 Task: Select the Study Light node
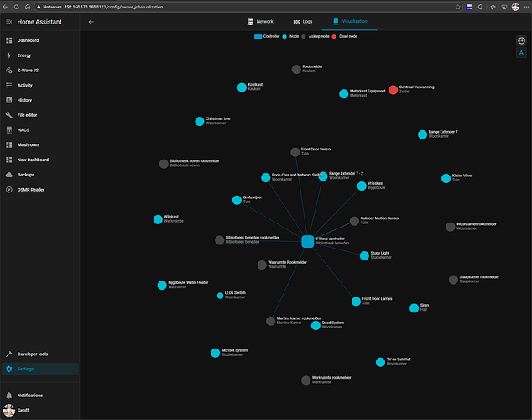coord(364,255)
